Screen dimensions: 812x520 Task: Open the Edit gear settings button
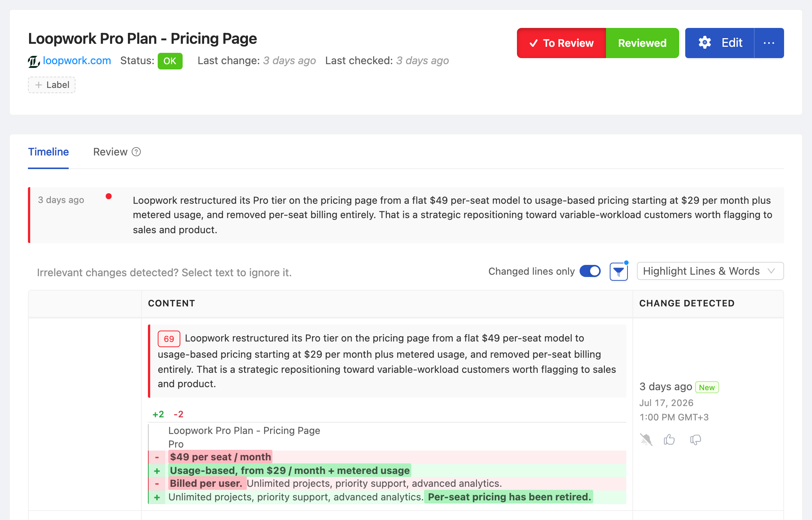pos(720,43)
